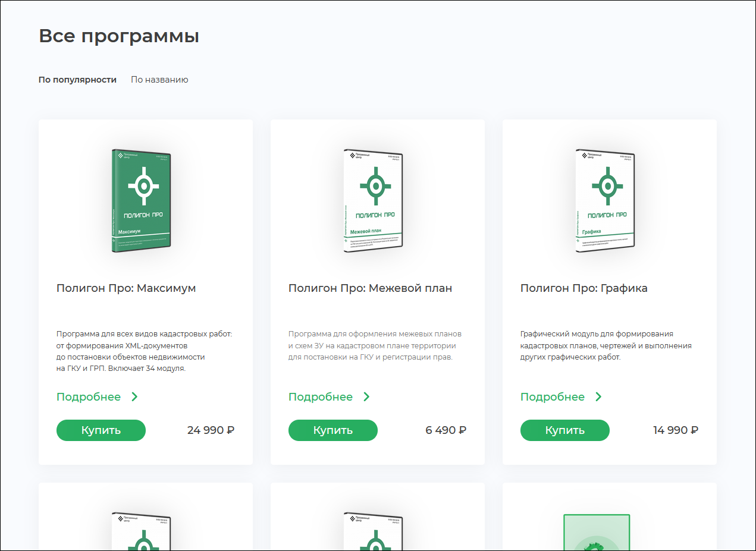Click chevron arrow next to Подробнее under Максимум

tap(134, 397)
